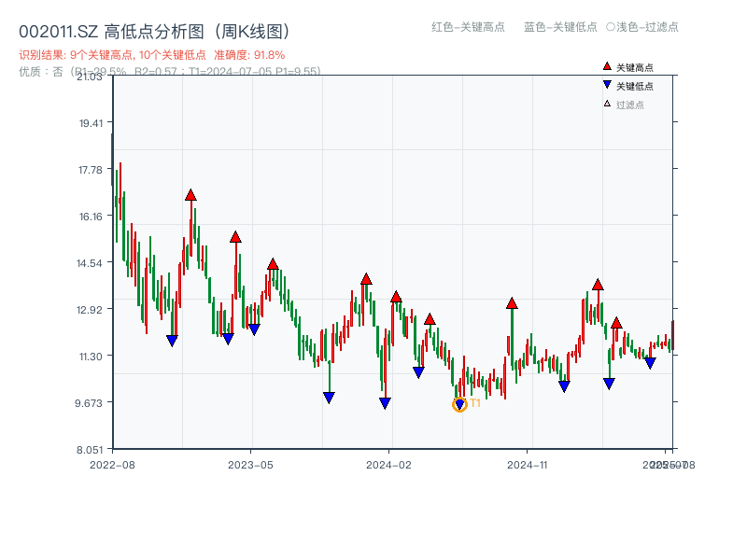This screenshot has height=560, width=747.
Task: Click the 红色-关键高点 header label
Action: (468, 27)
